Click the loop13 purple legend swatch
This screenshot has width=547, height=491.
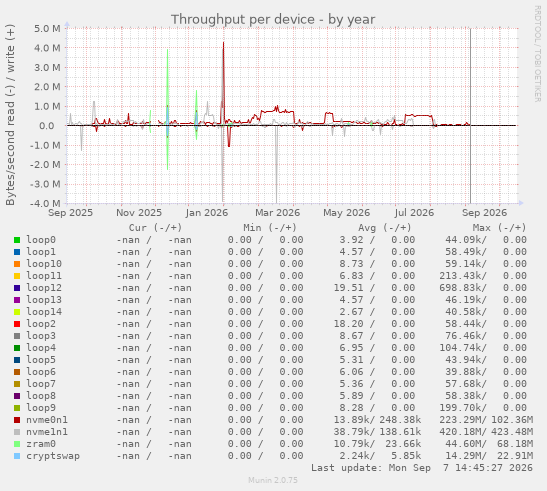point(17,300)
